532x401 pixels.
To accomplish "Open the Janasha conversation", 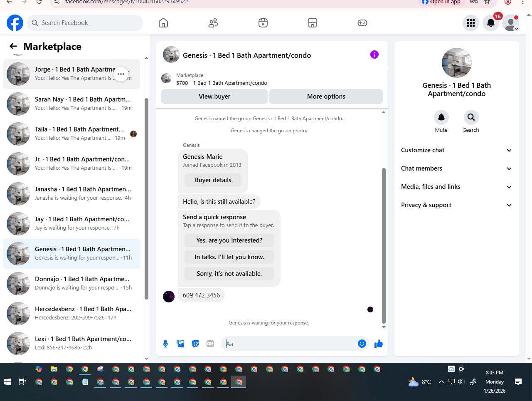I will [71, 194].
